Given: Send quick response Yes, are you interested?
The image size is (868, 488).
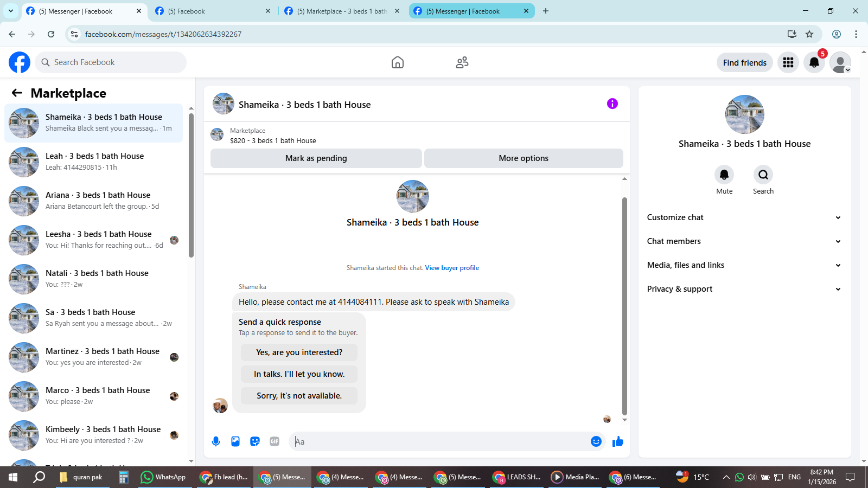Looking at the screenshot, I should tap(299, 352).
